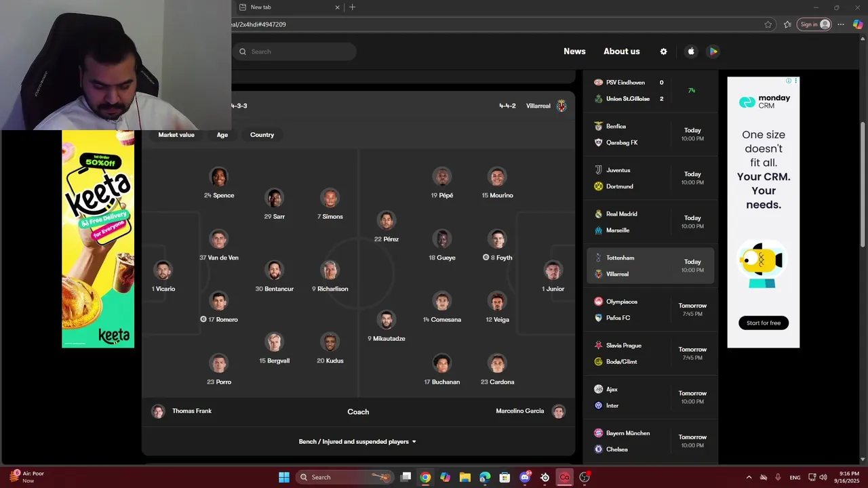Open the Ajax vs Inter match

pos(650,397)
